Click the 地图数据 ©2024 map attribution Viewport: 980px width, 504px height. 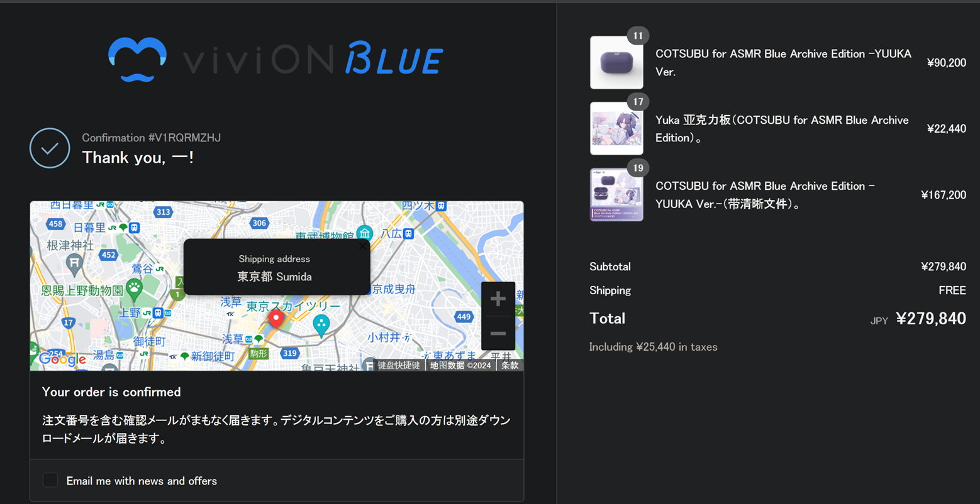(460, 365)
